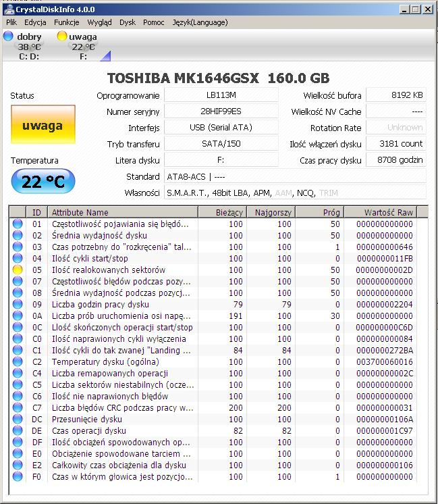Click the 'Liczba remapowanych operacji' row name
This screenshot has width=438, height=504.
[110, 373]
